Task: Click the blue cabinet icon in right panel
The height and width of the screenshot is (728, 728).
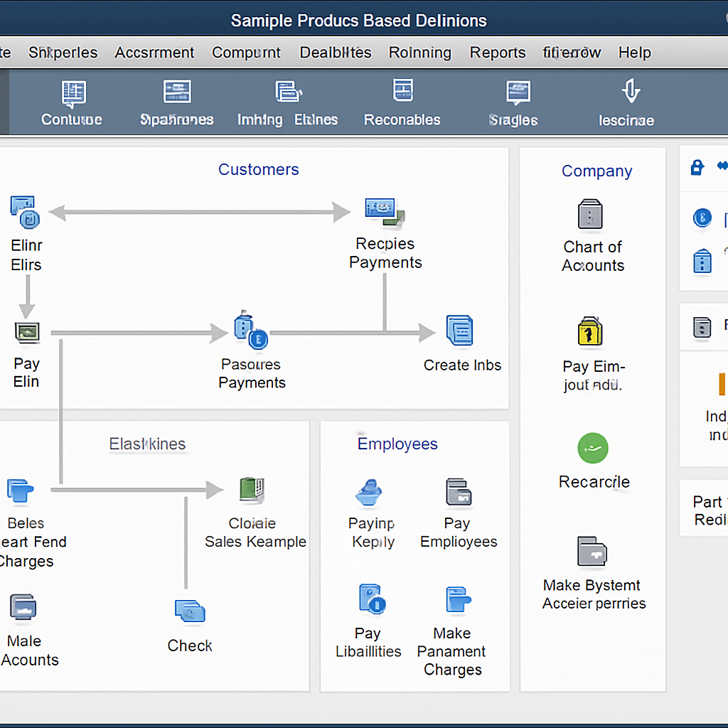Action: click(x=702, y=260)
